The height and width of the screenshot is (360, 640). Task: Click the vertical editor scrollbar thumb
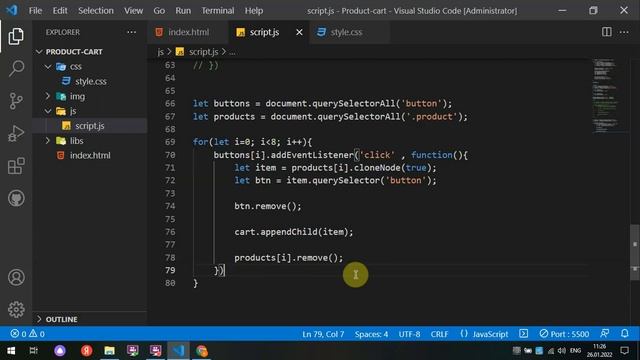coord(635,252)
